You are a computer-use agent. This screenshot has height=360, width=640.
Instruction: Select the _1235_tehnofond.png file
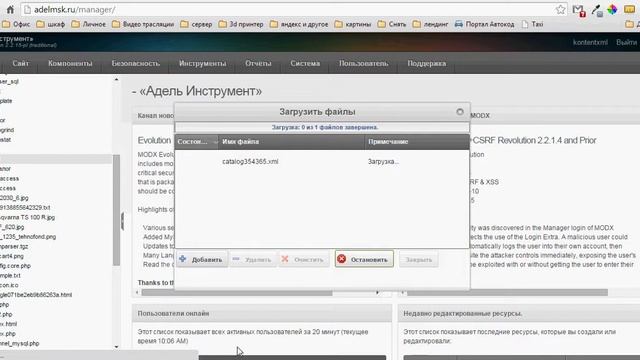28,237
